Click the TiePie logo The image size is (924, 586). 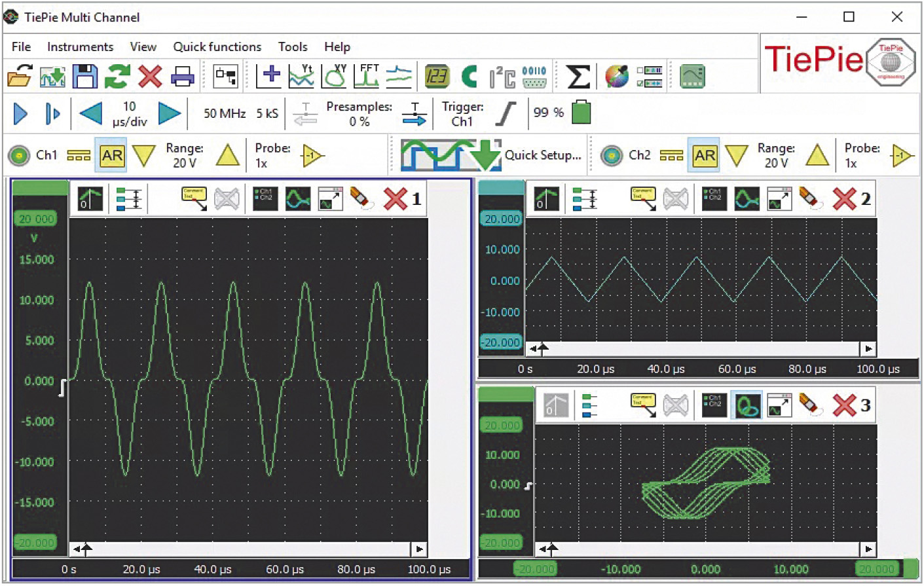[x=840, y=61]
